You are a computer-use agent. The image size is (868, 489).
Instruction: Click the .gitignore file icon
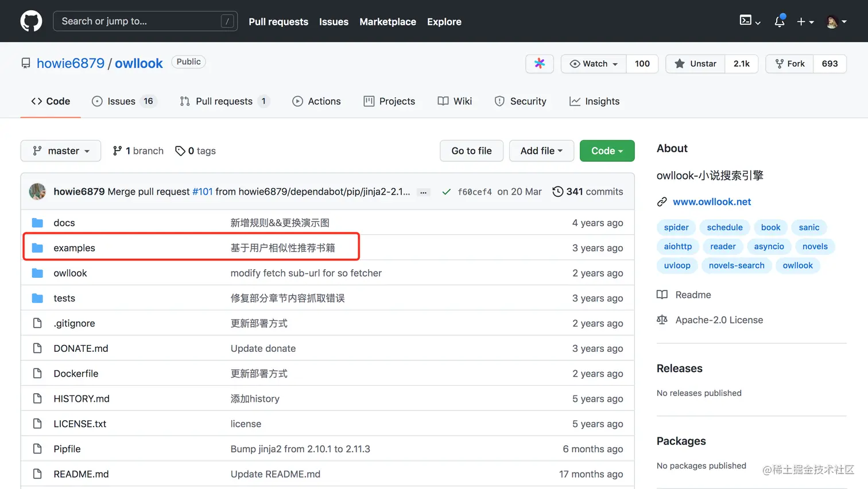coord(38,323)
